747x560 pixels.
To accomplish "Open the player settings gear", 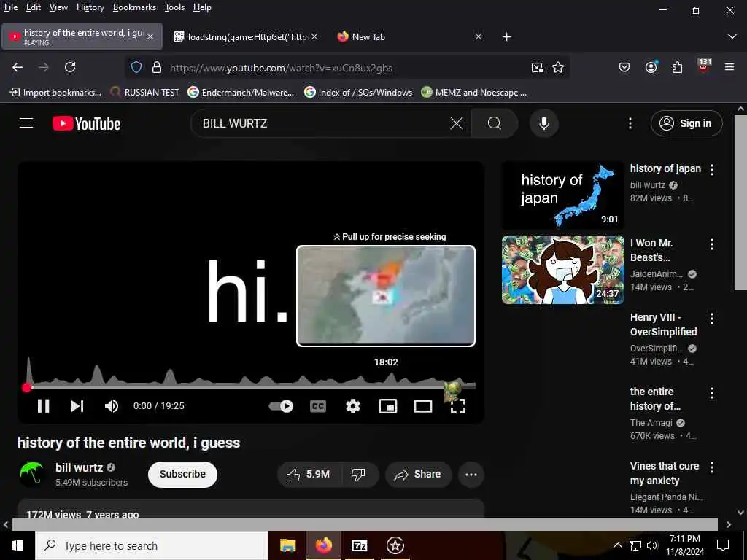I will point(353,406).
